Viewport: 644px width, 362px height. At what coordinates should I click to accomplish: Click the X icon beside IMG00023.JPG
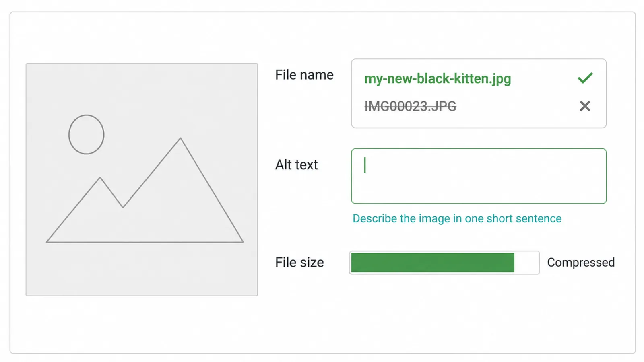(585, 106)
